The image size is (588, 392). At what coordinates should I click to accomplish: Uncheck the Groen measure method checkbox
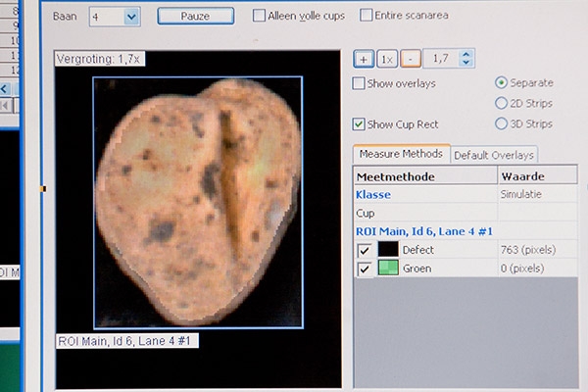tap(364, 268)
